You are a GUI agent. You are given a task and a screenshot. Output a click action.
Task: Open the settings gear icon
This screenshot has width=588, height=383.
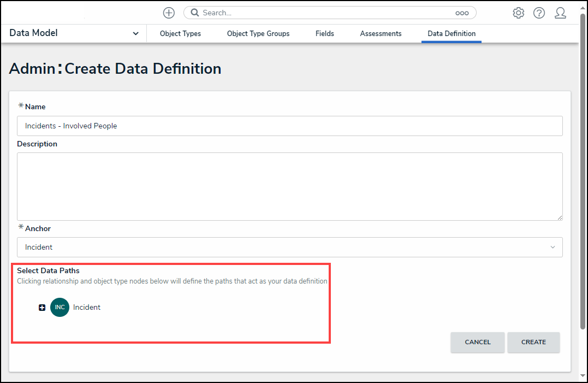[518, 13]
